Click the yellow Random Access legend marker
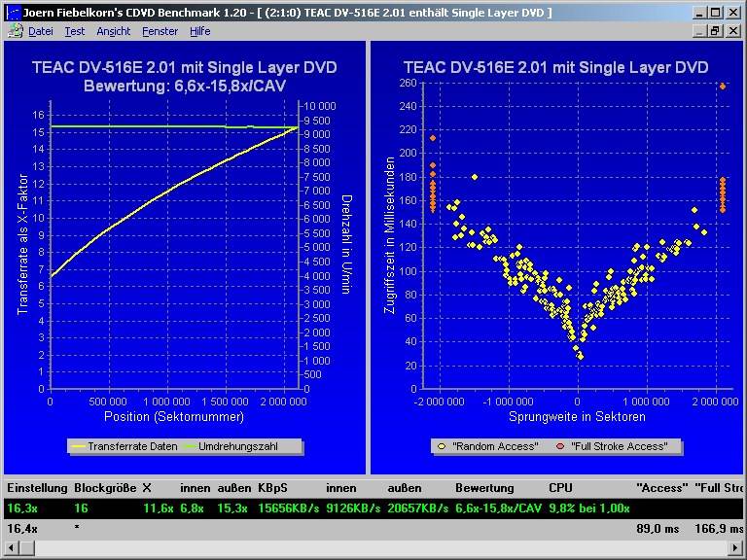This screenshot has height=560, width=747. [442, 446]
